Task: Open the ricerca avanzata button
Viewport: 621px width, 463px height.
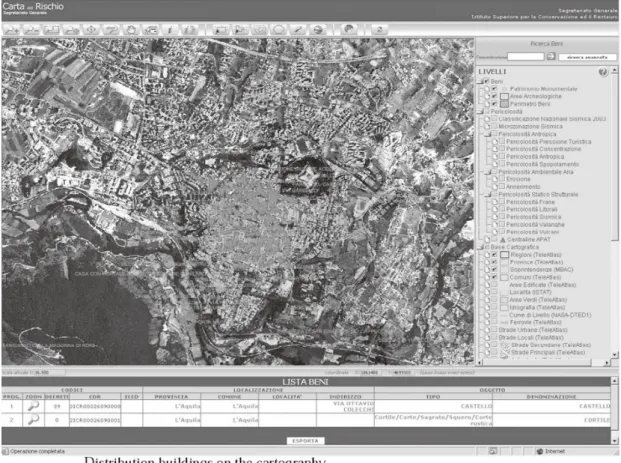Action: [x=587, y=57]
